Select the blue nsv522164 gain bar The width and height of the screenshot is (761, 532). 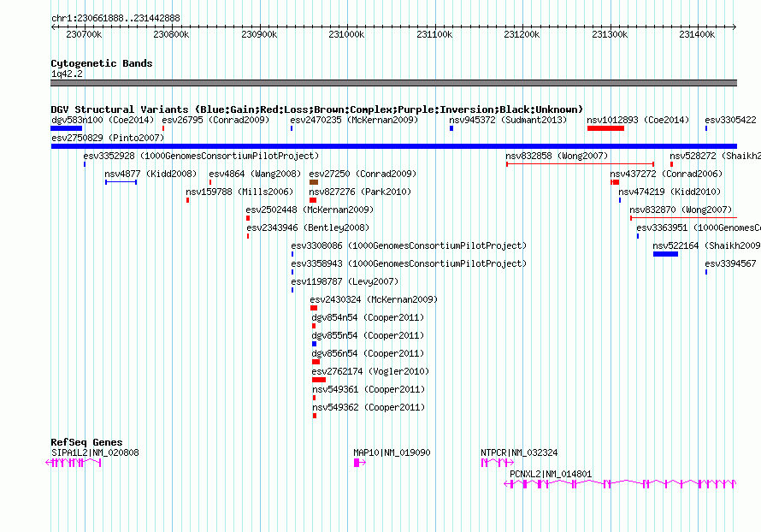665,254
